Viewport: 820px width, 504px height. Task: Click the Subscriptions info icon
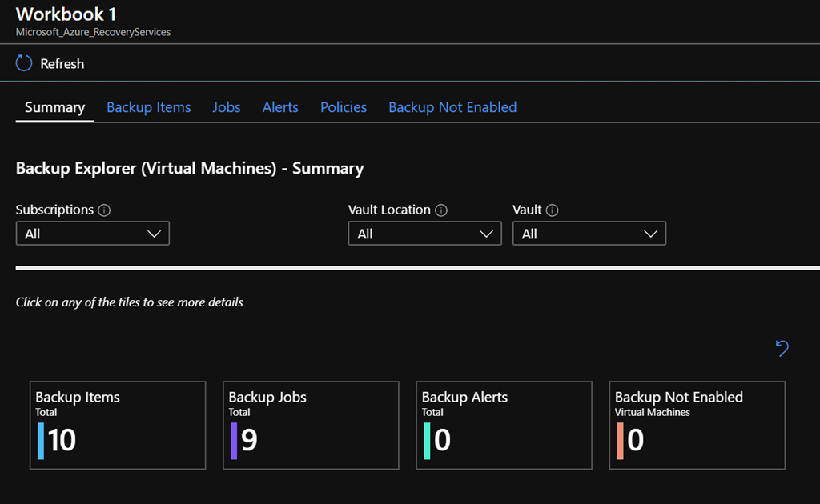tap(104, 210)
